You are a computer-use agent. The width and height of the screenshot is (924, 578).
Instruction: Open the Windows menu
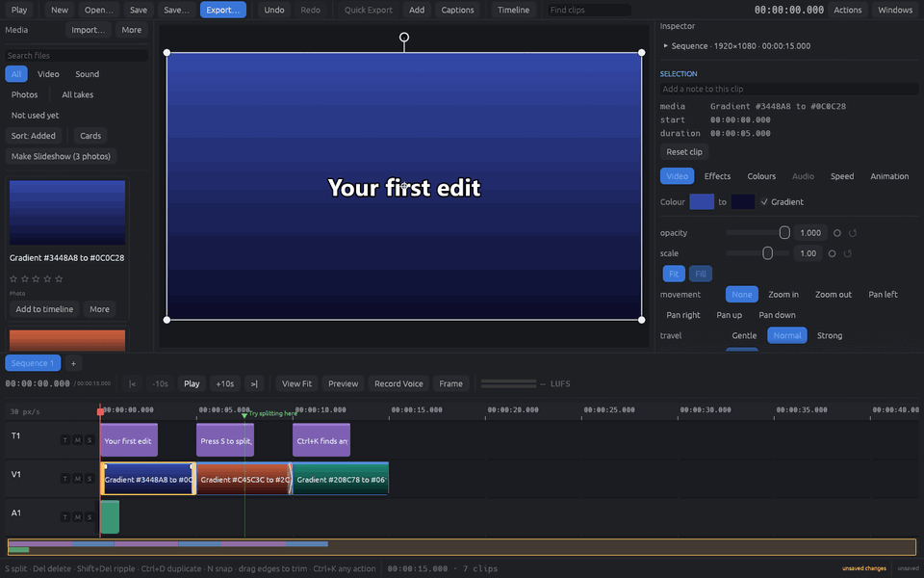(x=895, y=10)
